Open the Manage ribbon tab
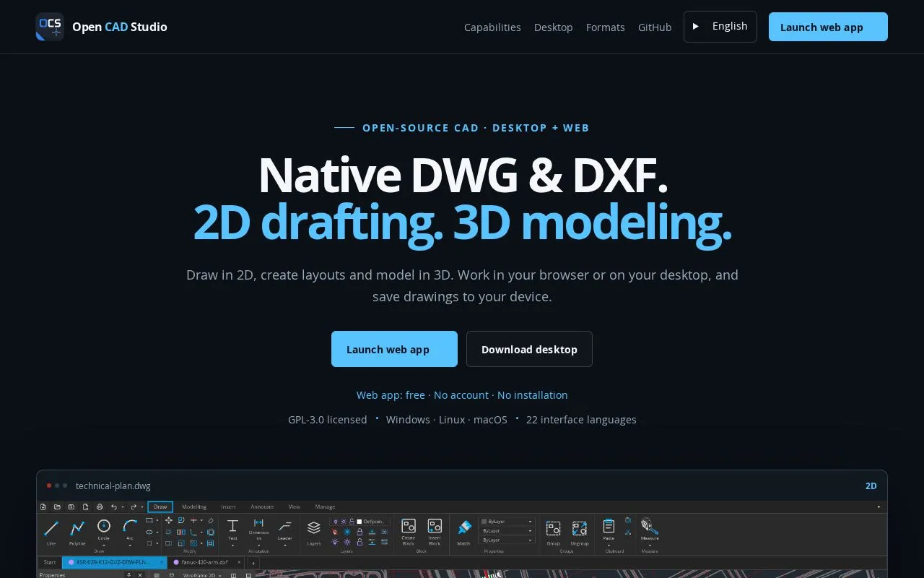This screenshot has width=924, height=578. 325,507
